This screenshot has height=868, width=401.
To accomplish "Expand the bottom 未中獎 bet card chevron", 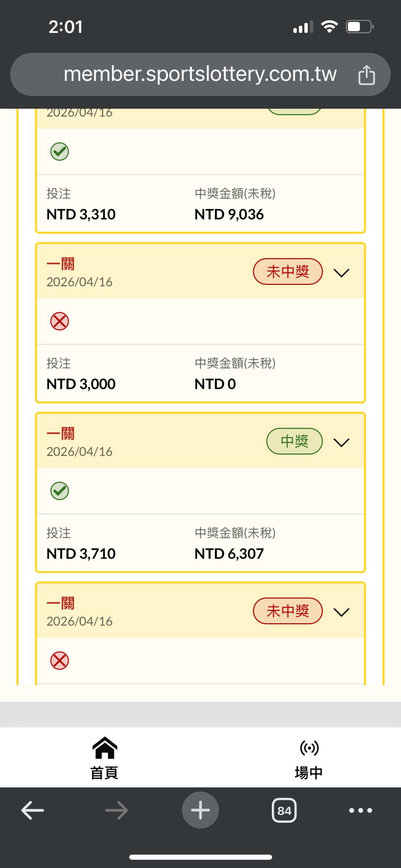I will [x=341, y=612].
